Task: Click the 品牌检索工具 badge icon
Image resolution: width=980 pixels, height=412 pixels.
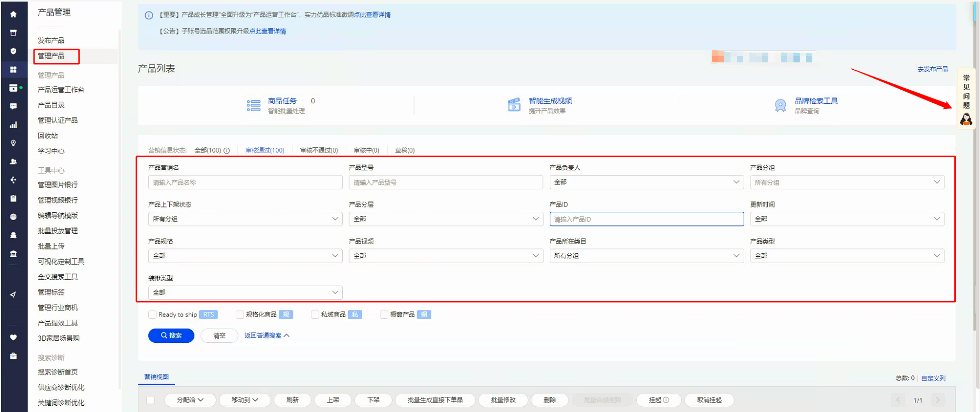Action: 780,105
